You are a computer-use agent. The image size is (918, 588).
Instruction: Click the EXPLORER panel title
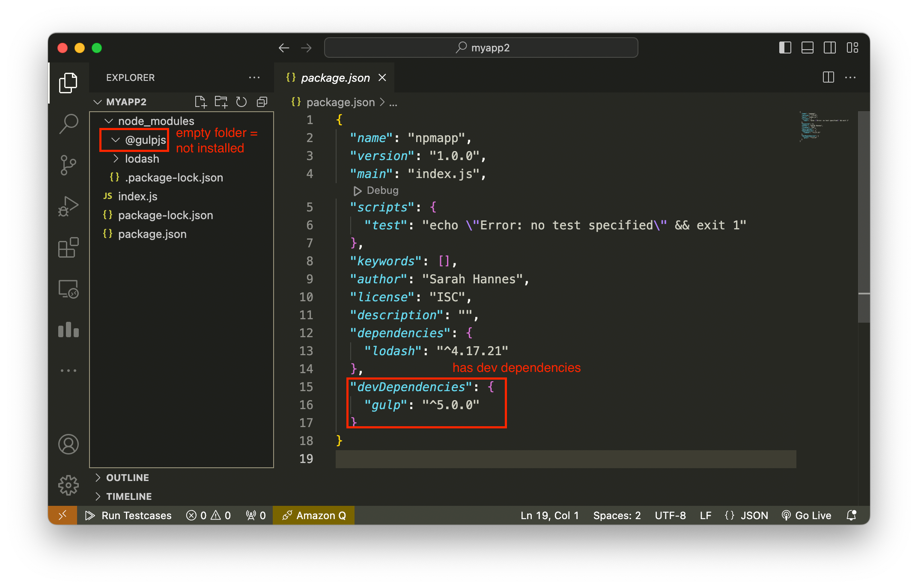click(130, 77)
